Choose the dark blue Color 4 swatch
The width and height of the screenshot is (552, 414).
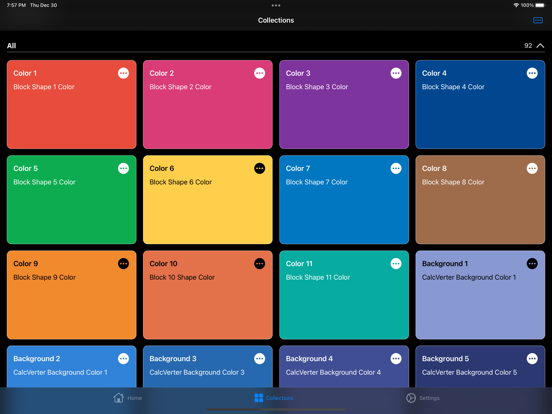[x=480, y=105]
